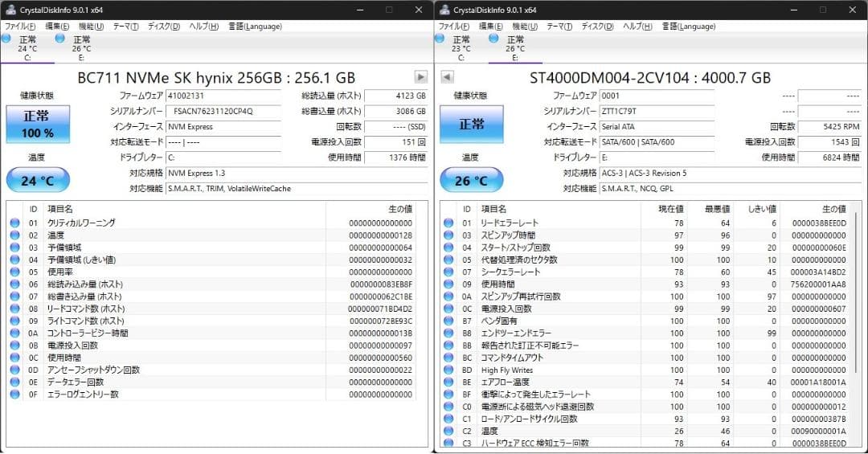Click status icon for 代替処理済のセクタ数 row
868x454 pixels.
click(x=448, y=260)
